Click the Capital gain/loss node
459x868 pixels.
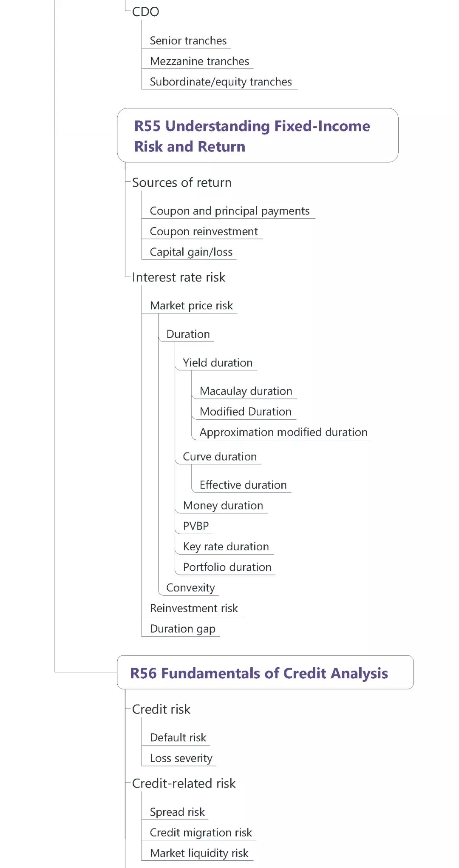(x=191, y=252)
